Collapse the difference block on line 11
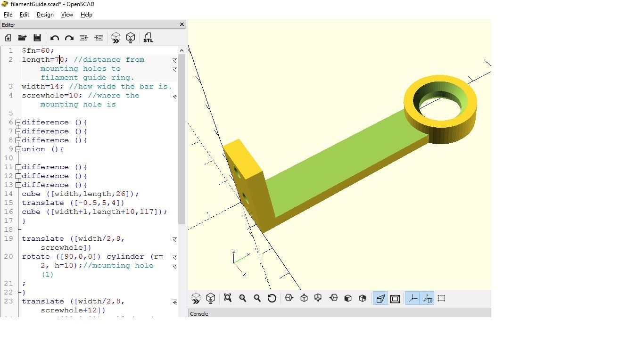 point(18,167)
